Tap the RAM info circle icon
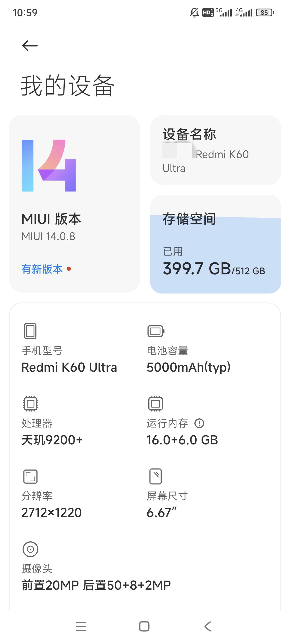 pos(199,423)
